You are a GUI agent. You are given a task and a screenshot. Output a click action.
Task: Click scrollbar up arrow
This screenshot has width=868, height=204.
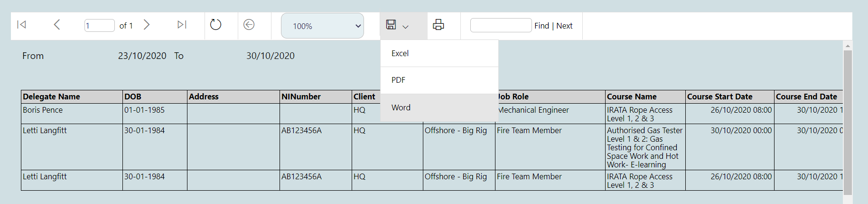[x=848, y=46]
